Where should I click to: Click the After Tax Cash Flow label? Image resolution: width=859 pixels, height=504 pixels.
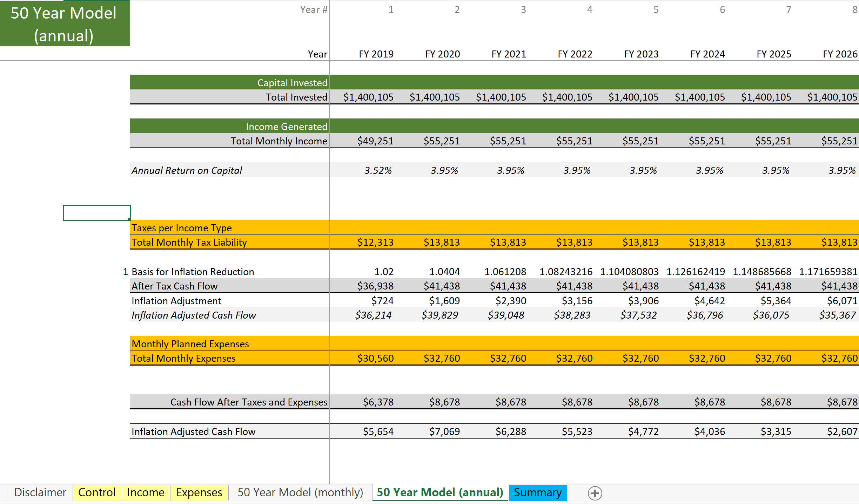(174, 286)
